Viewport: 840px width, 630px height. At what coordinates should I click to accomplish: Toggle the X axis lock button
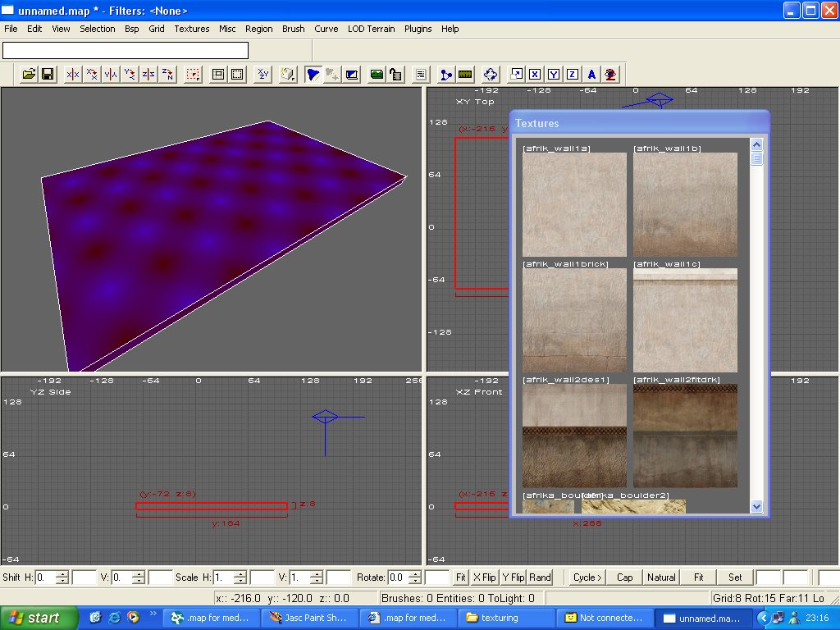pyautogui.click(x=535, y=75)
